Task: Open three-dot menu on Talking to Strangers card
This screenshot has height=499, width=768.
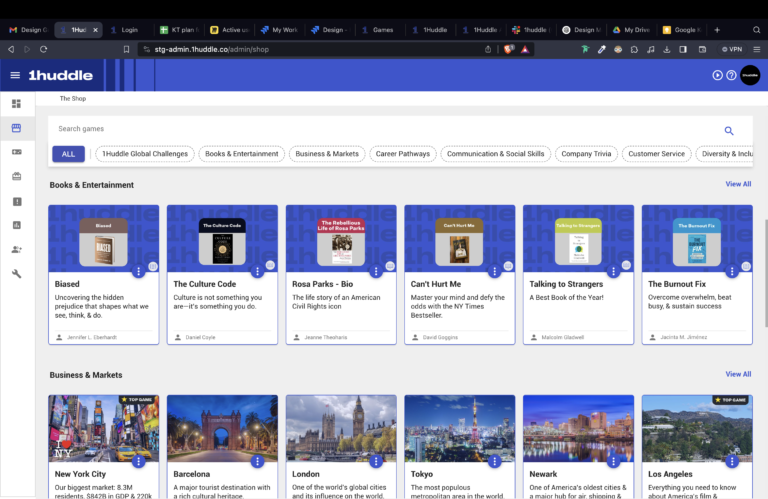Action: (613, 271)
